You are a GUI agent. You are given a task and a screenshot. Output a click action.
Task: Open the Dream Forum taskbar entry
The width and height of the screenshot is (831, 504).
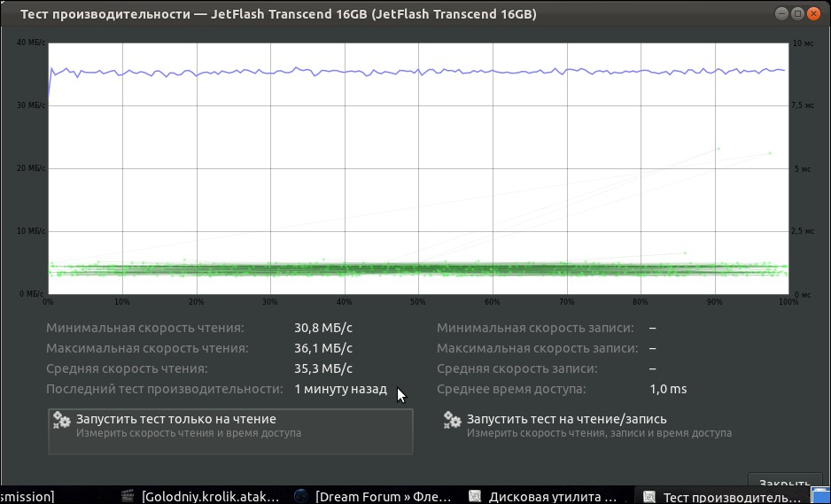pyautogui.click(x=372, y=496)
